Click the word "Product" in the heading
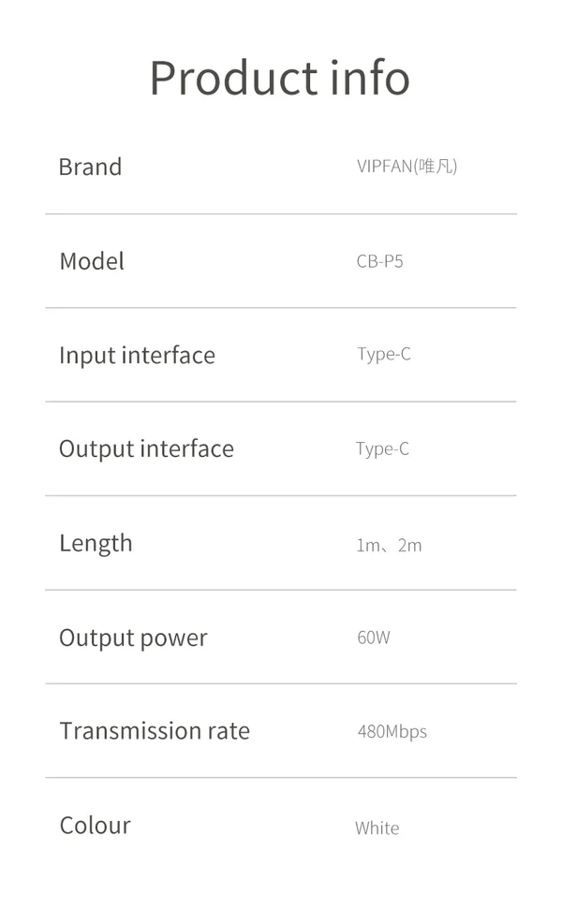The width and height of the screenshot is (562, 924). click(x=232, y=78)
